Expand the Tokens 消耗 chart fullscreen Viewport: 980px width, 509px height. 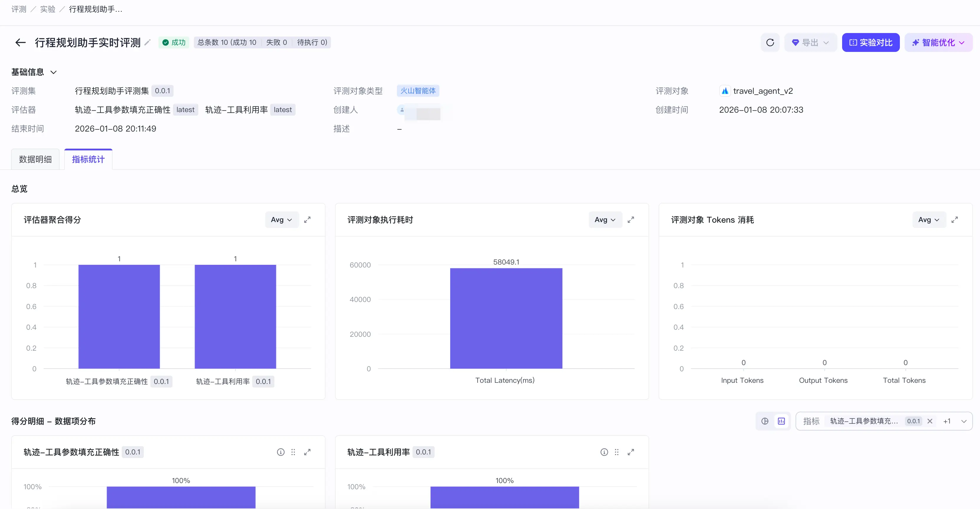point(954,220)
